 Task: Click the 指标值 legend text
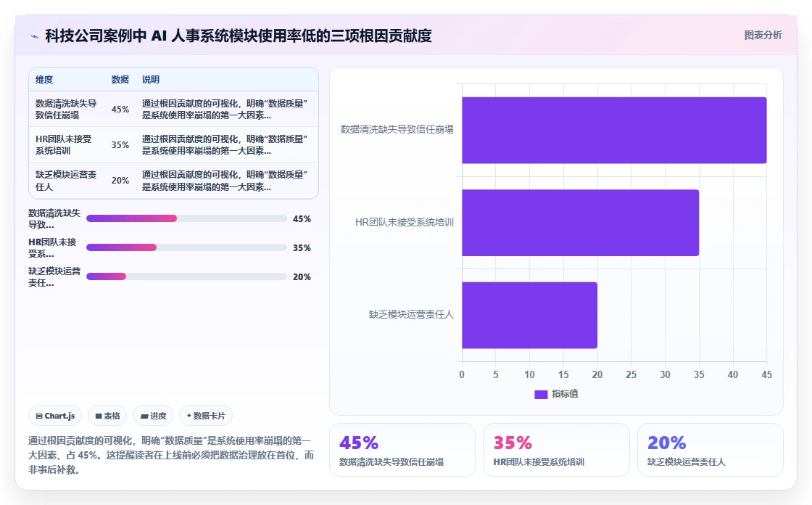click(x=565, y=394)
